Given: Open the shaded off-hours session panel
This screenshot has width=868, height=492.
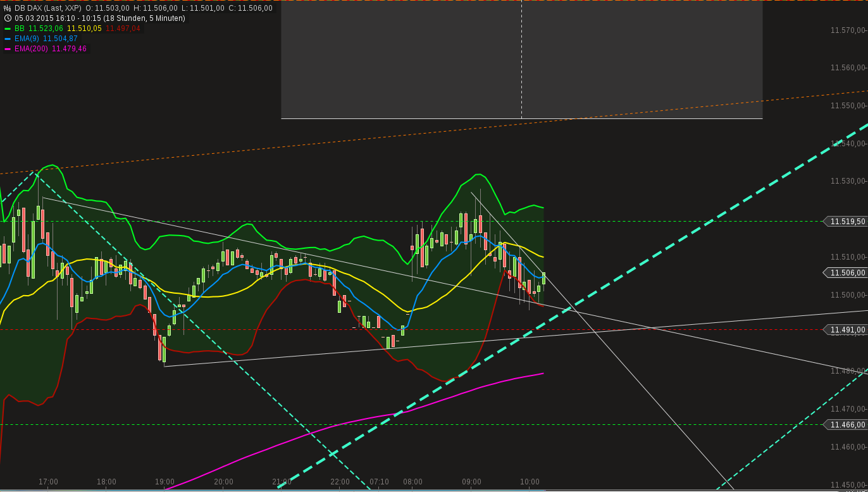Looking at the screenshot, I should [521, 61].
